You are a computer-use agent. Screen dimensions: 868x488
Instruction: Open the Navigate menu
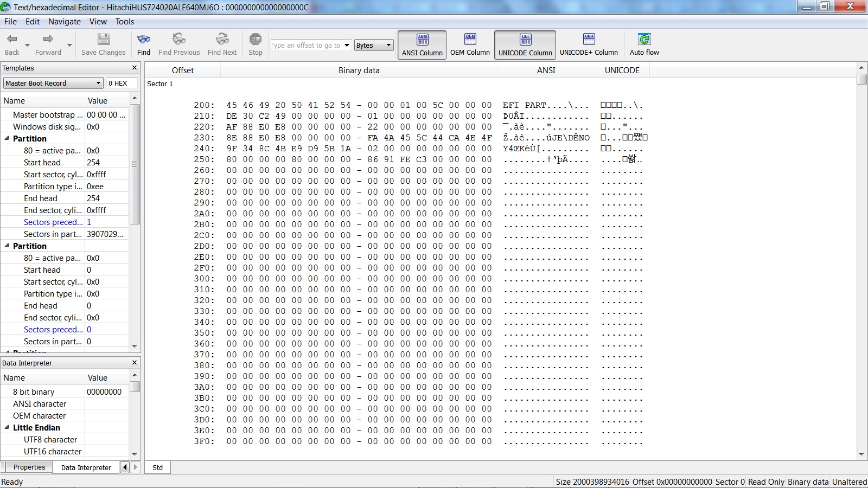tap(65, 22)
